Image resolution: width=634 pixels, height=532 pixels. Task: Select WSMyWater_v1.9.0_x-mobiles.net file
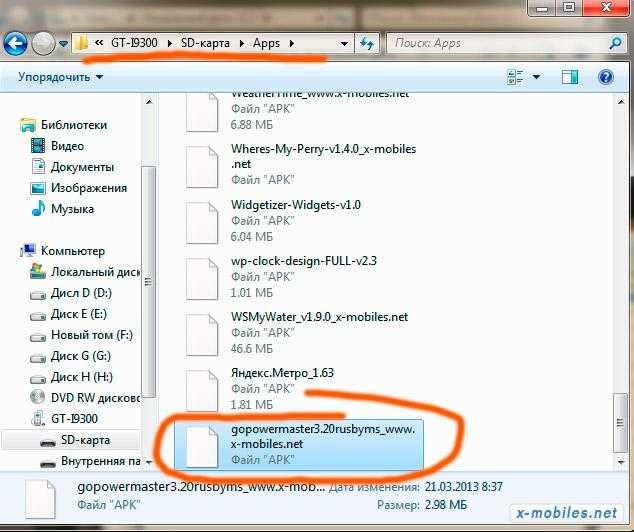[x=301, y=333]
